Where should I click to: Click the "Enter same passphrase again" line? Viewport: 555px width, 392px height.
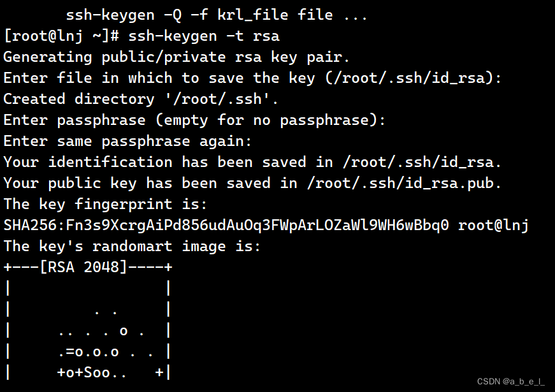click(x=127, y=141)
